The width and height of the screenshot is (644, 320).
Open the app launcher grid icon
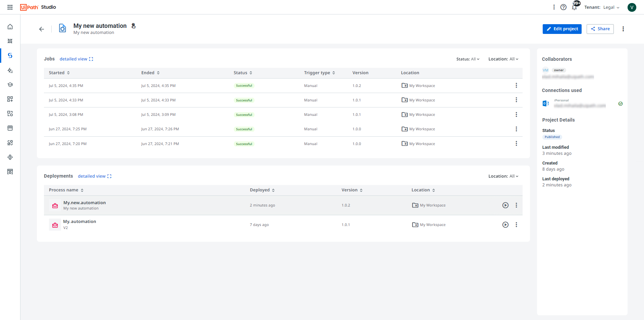coord(10,7)
